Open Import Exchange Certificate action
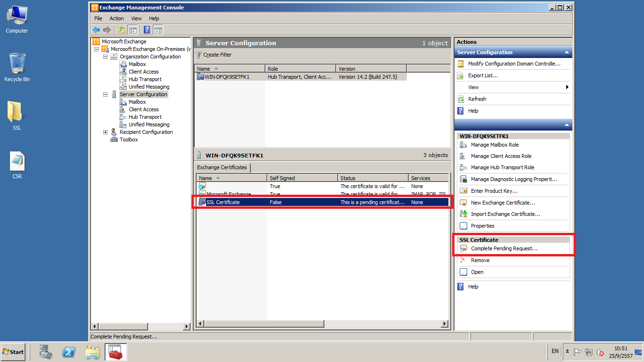644x362 pixels. pos(505,214)
